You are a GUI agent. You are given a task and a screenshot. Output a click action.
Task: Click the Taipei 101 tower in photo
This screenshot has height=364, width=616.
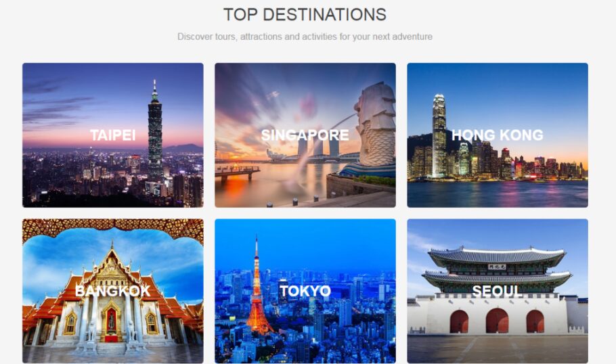click(x=155, y=130)
